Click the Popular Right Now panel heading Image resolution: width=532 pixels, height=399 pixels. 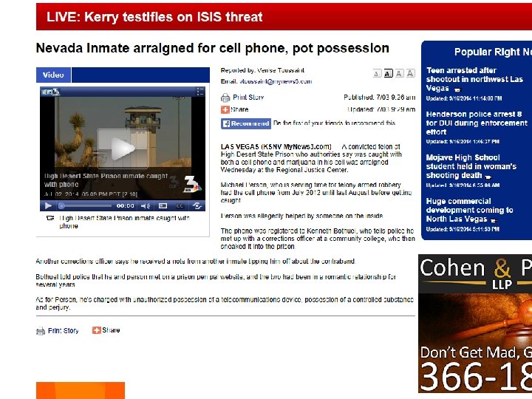pyautogui.click(x=493, y=52)
